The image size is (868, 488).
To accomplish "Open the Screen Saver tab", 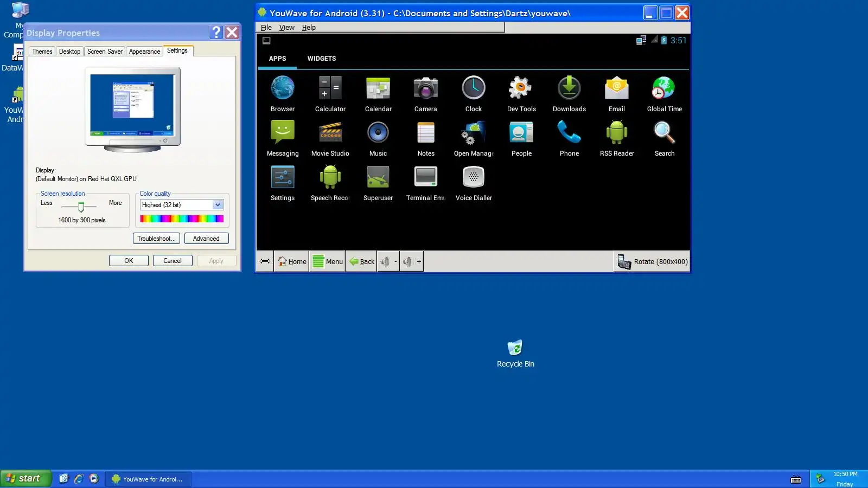I will [x=105, y=52].
